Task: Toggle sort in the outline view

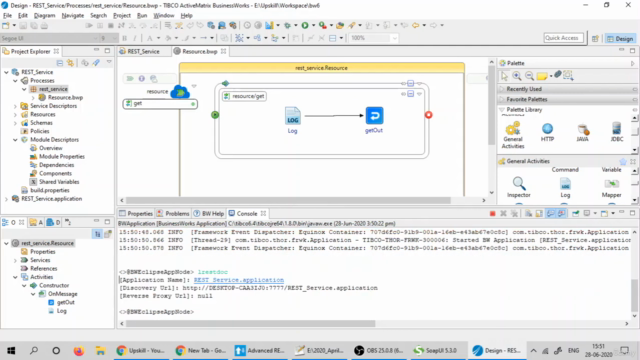Action: tap(98, 234)
